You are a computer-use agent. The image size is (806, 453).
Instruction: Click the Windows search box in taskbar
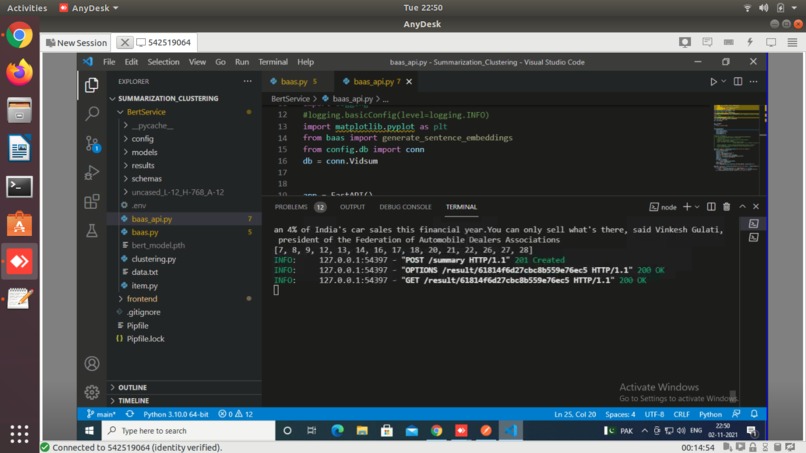click(189, 430)
